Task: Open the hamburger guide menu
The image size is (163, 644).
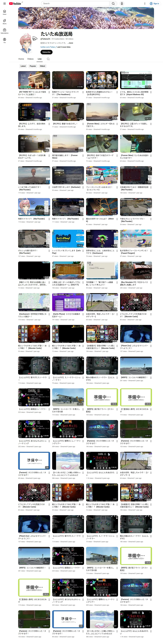Action: click(x=4, y=4)
